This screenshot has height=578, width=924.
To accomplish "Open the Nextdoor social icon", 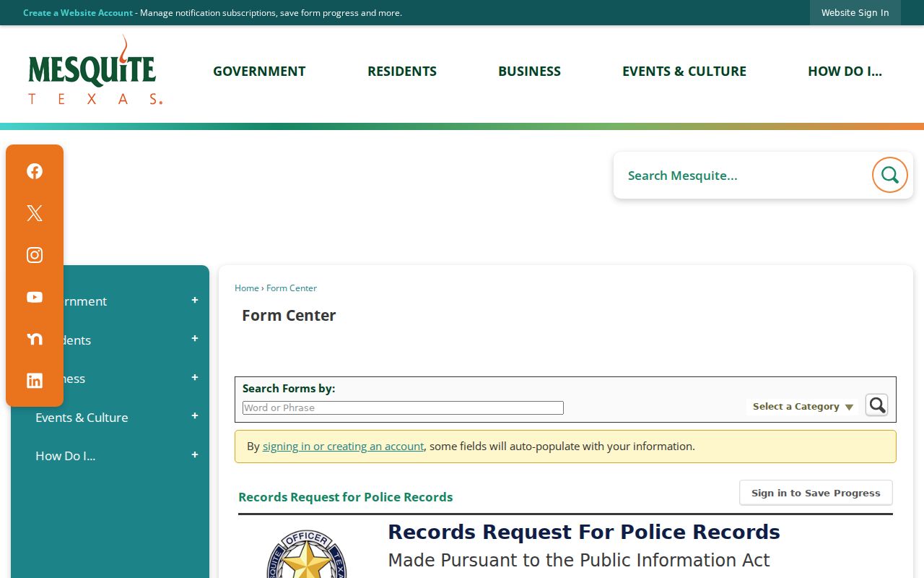I will 35,339.
